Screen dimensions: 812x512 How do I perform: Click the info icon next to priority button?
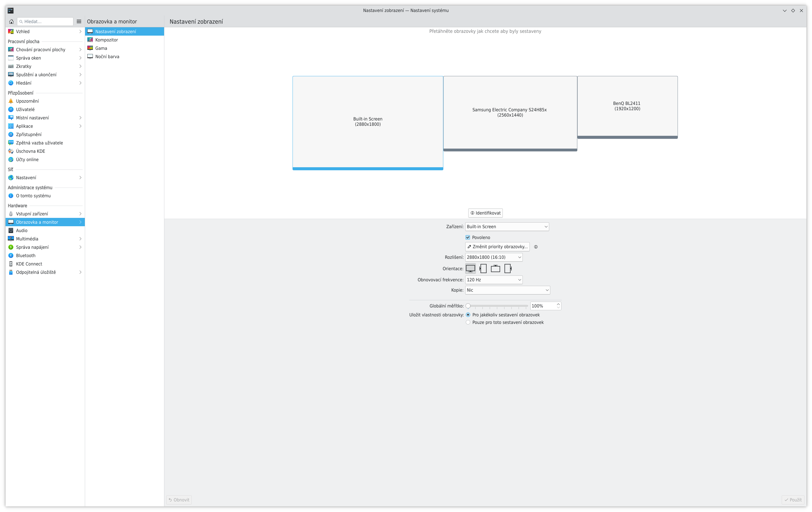click(x=536, y=247)
